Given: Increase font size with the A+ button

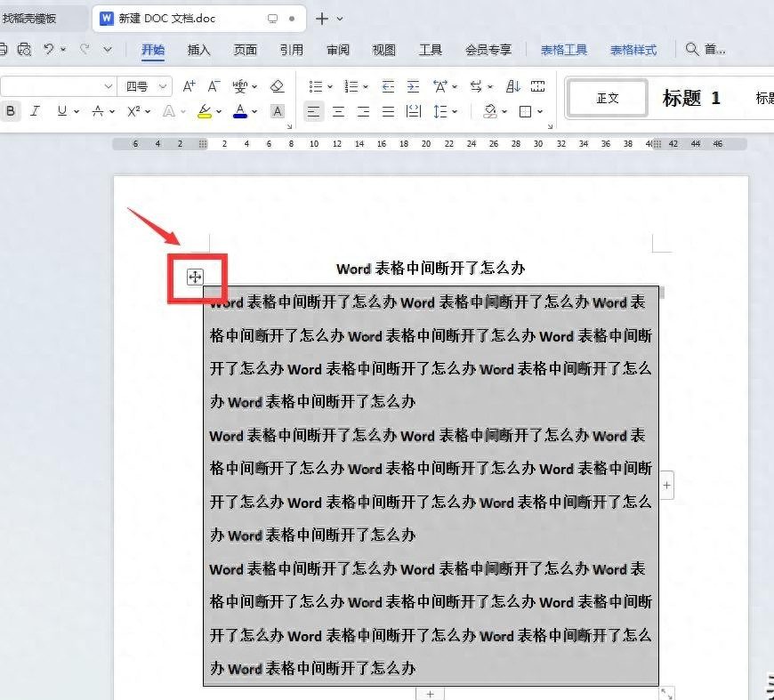Looking at the screenshot, I should 189,87.
